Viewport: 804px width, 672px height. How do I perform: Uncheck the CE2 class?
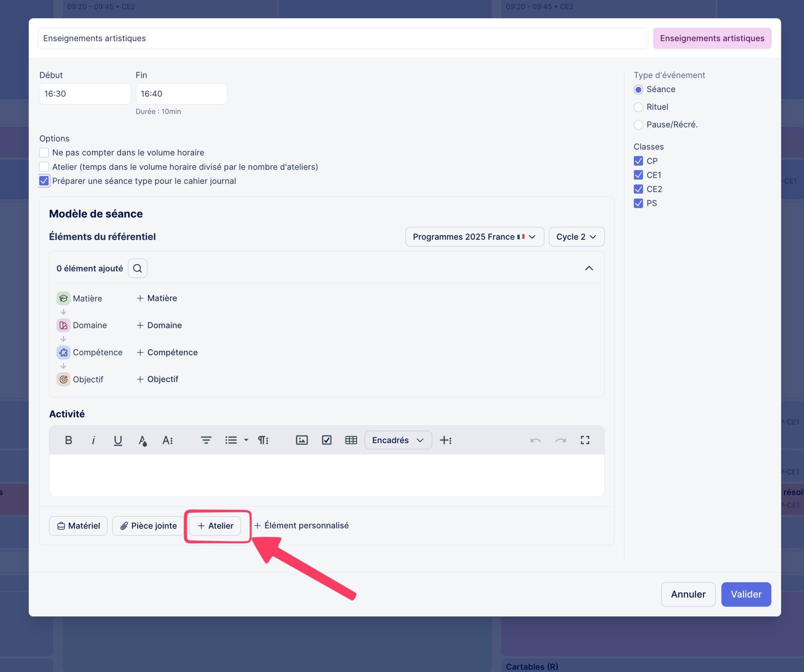(x=638, y=189)
